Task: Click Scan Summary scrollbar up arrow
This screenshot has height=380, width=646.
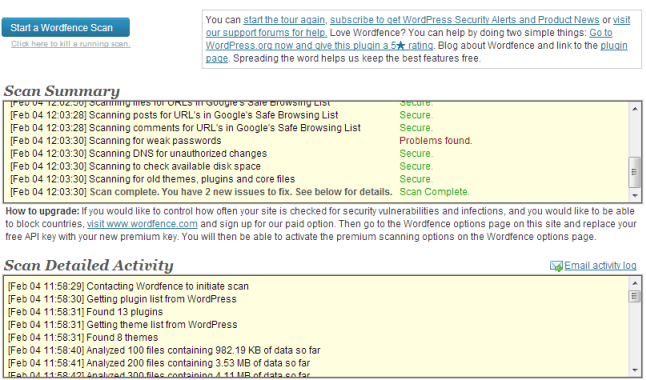Action: (634, 109)
